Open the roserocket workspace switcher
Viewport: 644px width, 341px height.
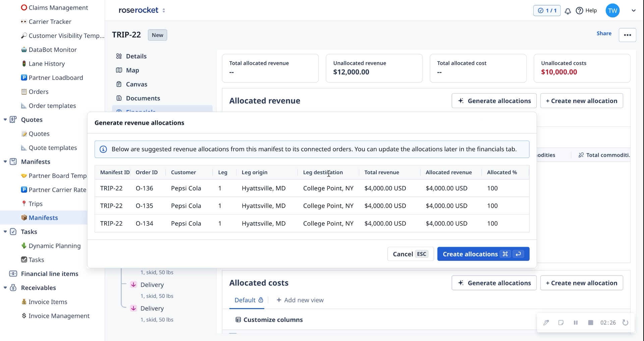coord(164,10)
